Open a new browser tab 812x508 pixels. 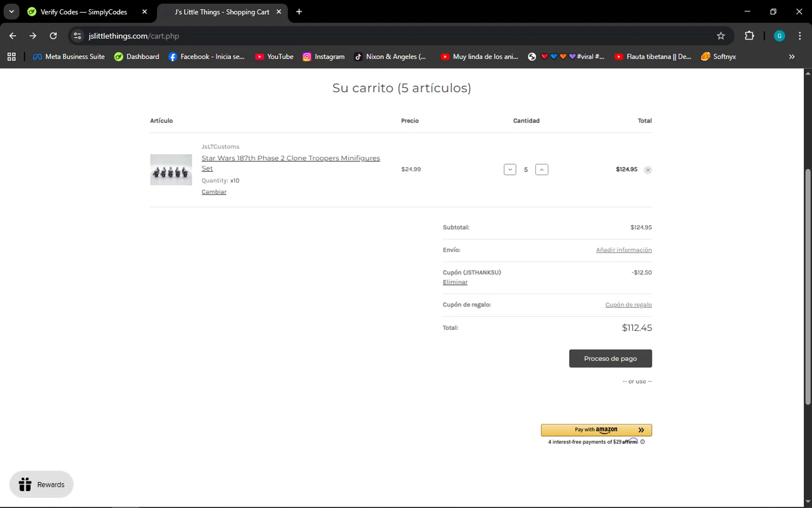(x=299, y=11)
